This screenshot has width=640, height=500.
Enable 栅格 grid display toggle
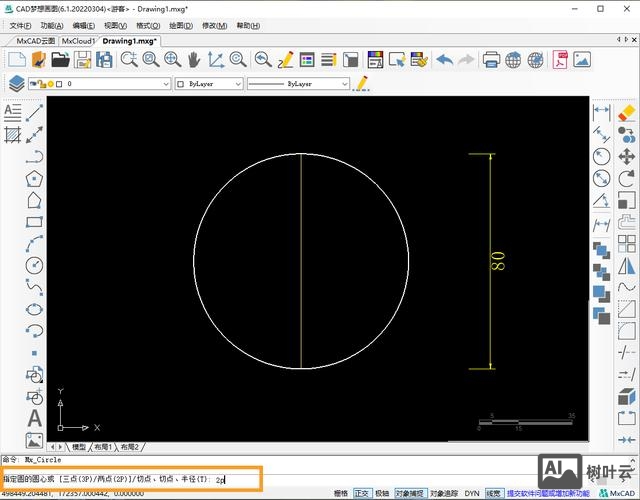pyautogui.click(x=341, y=493)
